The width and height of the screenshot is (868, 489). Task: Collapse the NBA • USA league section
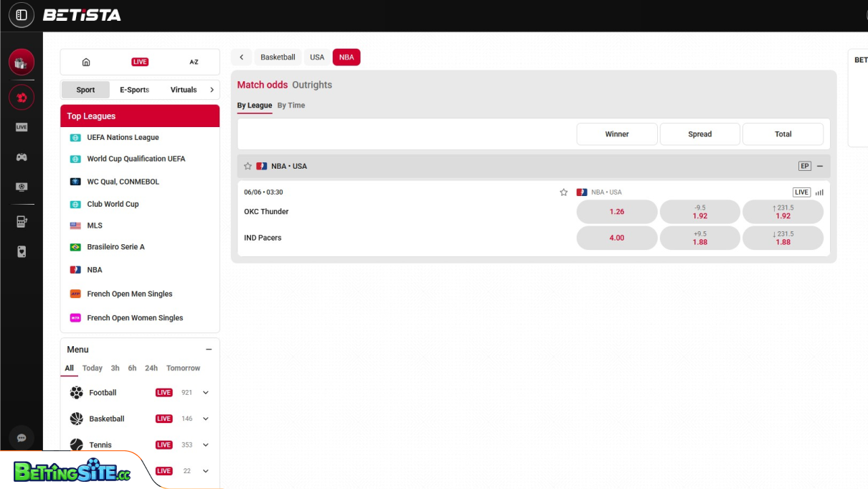[x=820, y=165]
